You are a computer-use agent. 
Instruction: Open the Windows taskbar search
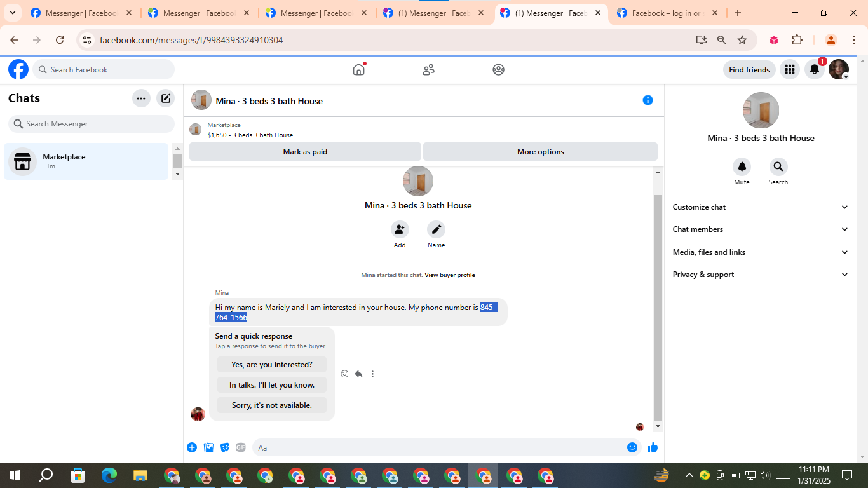click(46, 475)
